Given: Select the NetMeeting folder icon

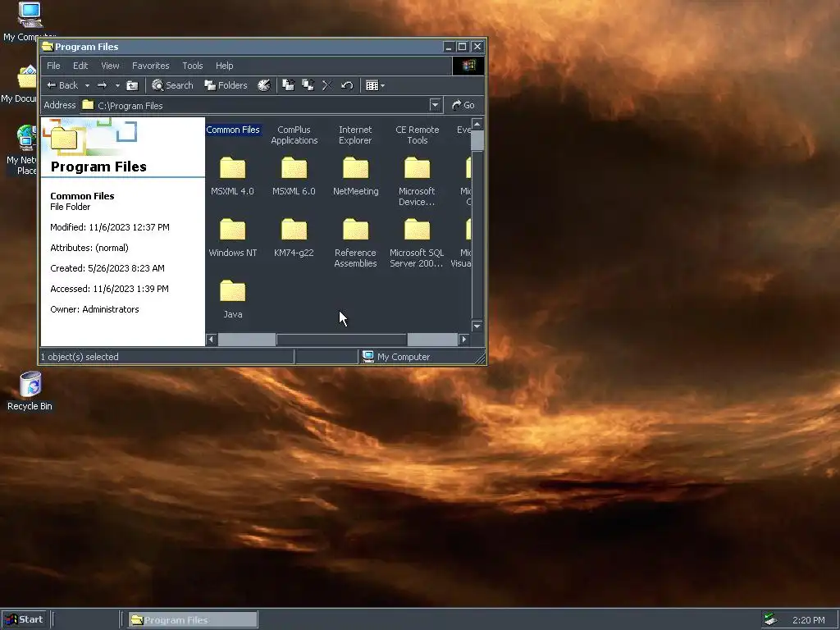Looking at the screenshot, I should coord(356,167).
